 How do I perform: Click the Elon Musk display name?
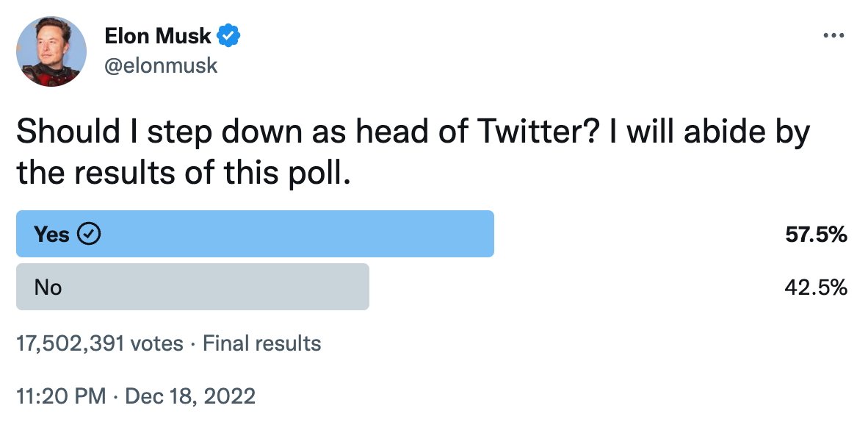pyautogui.click(x=158, y=35)
